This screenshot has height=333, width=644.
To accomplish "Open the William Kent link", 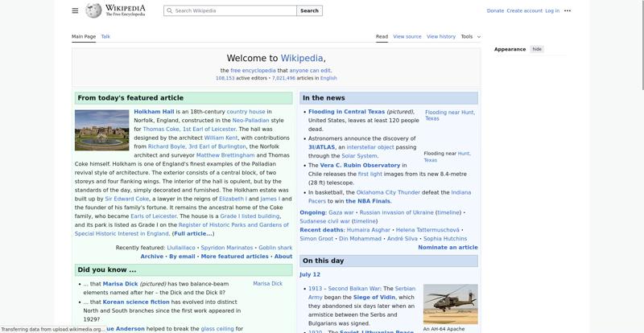I will [221, 138].
